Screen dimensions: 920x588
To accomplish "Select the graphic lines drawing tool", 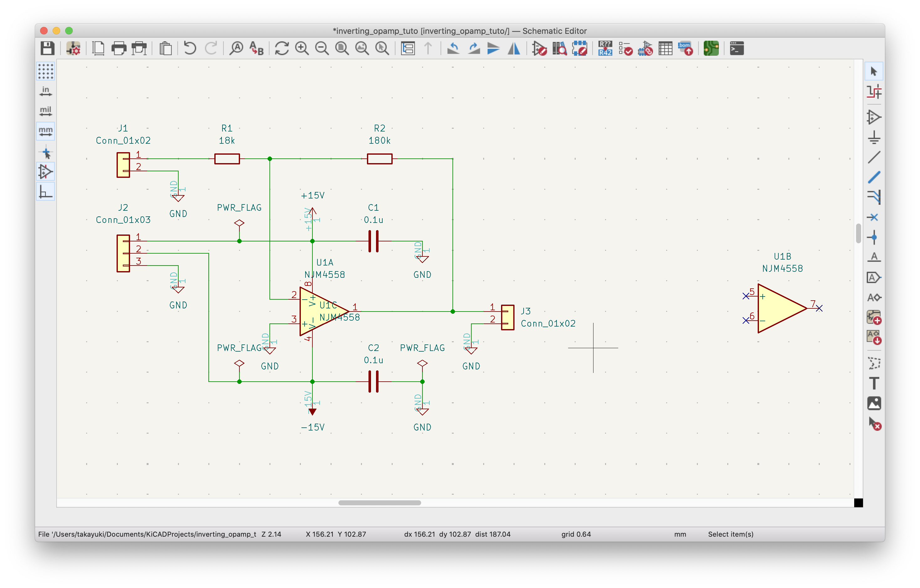I will (874, 363).
